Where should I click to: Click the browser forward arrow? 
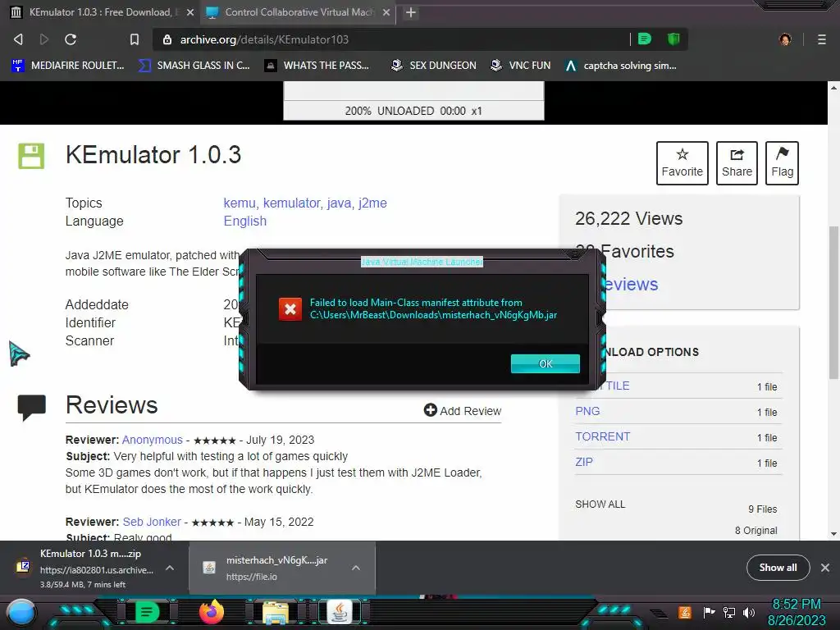coord(44,39)
